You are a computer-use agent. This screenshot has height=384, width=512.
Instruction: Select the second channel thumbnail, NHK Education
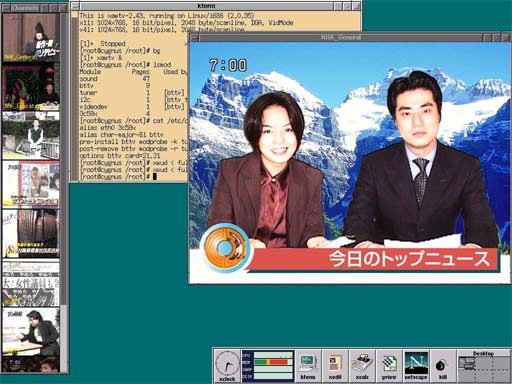tap(31, 87)
